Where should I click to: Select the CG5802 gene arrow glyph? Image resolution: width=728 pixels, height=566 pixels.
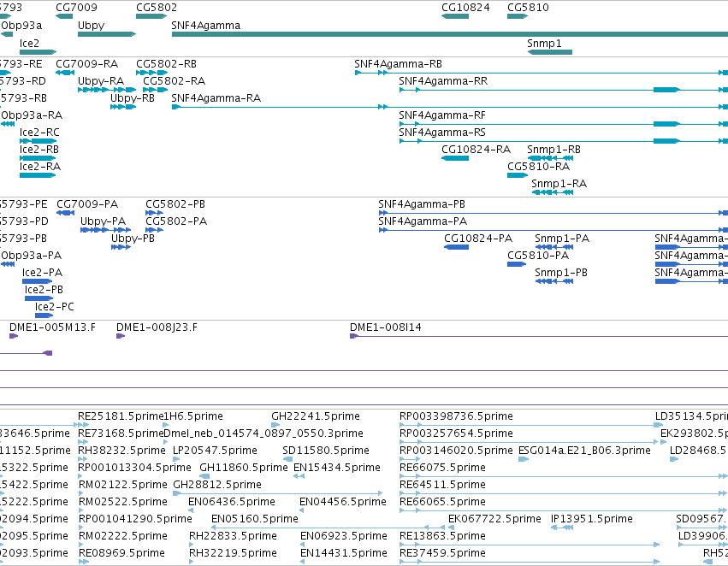pos(151,16)
